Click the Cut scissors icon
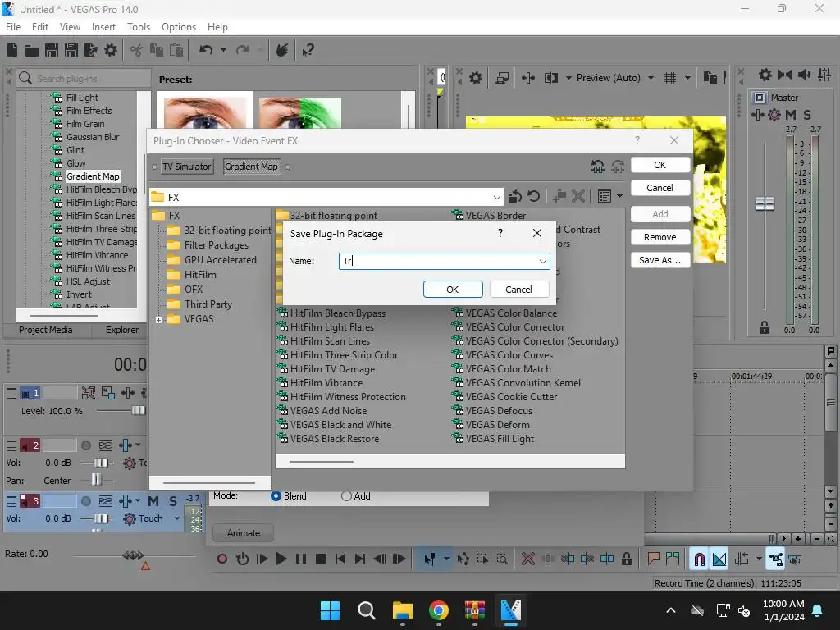 (x=137, y=50)
